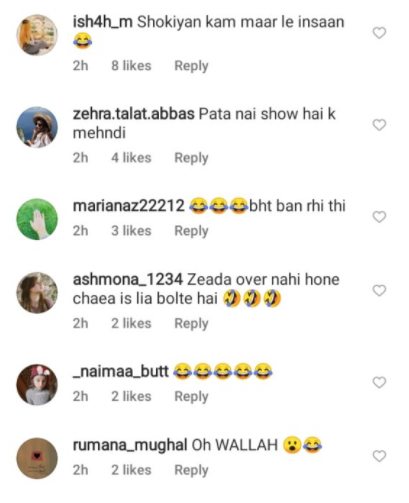Image resolution: width=409 pixels, height=503 pixels.
Task: Open the username _naimaa_butt
Action: point(121,371)
